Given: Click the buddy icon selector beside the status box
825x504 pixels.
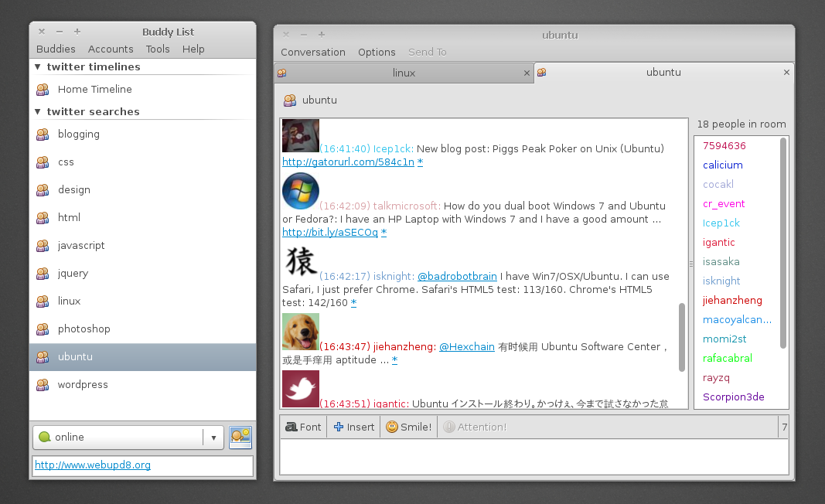Looking at the screenshot, I should (240, 438).
